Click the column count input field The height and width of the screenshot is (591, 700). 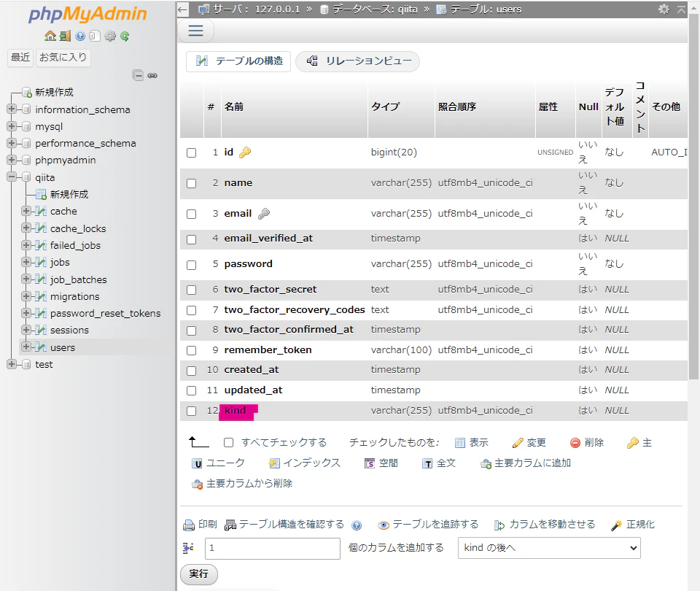(x=272, y=548)
